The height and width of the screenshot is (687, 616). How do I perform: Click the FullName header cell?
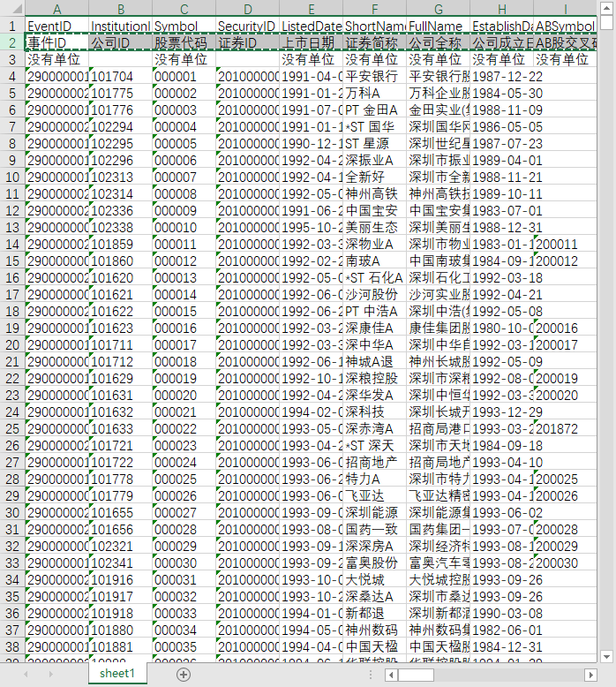click(438, 26)
